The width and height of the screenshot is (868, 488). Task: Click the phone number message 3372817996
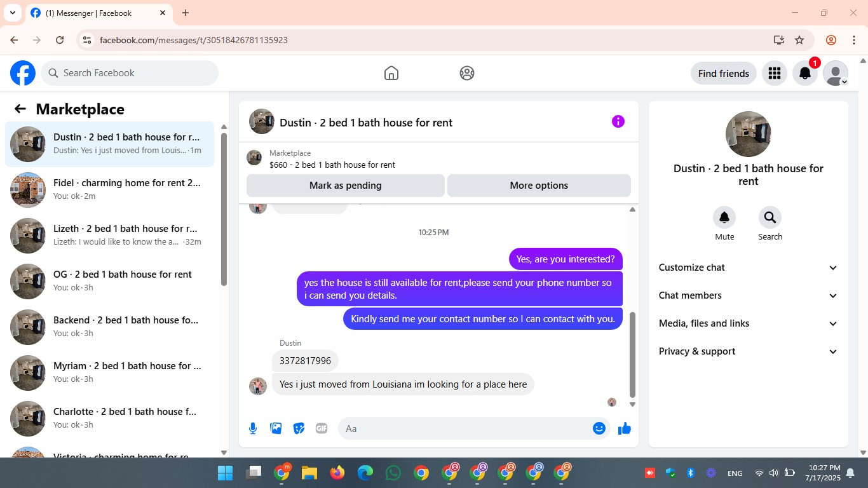click(x=305, y=361)
